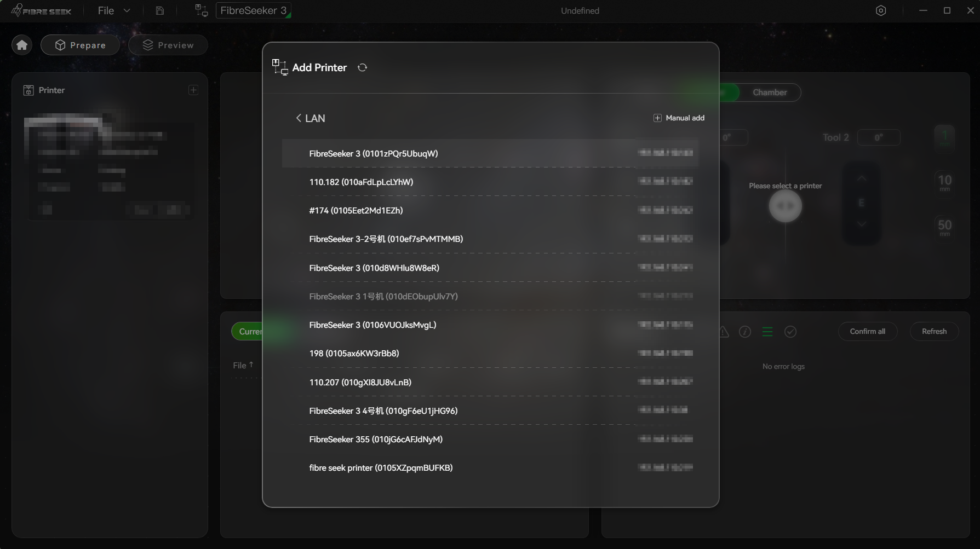Filter logs by checkmark icon
980x549 pixels.
(x=790, y=332)
